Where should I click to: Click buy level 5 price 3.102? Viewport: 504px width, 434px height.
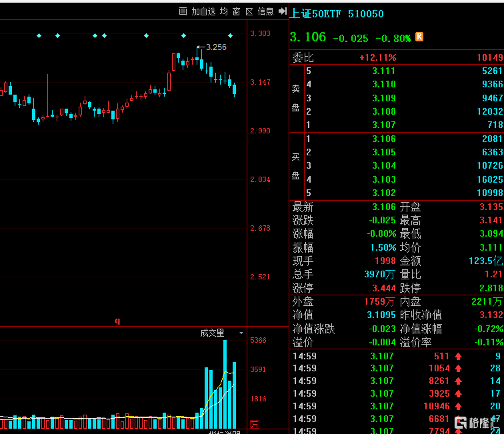384,193
